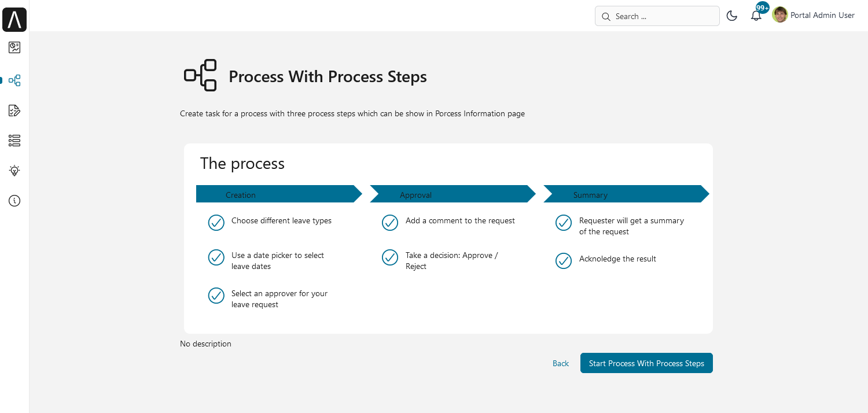Click the 99+ notification badge

pyautogui.click(x=762, y=8)
